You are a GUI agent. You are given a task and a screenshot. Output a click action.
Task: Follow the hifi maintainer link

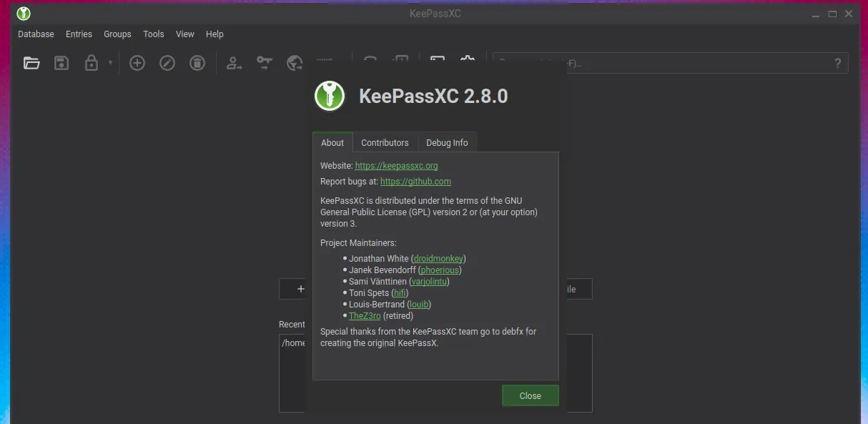(400, 292)
